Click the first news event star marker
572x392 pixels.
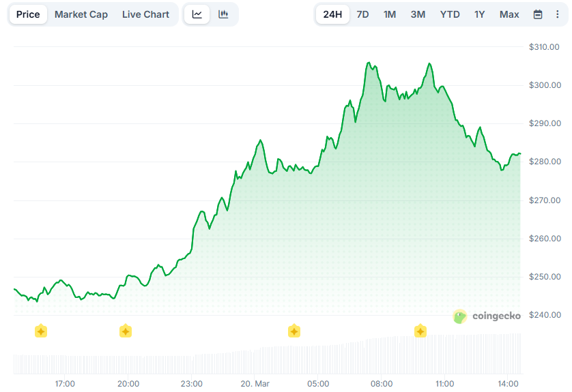pos(41,331)
